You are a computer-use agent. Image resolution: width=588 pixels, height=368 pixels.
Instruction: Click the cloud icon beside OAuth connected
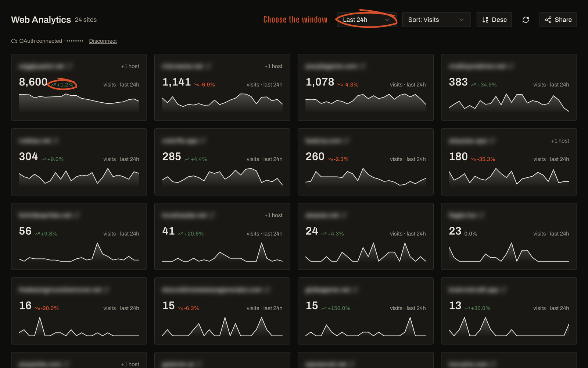(x=14, y=41)
